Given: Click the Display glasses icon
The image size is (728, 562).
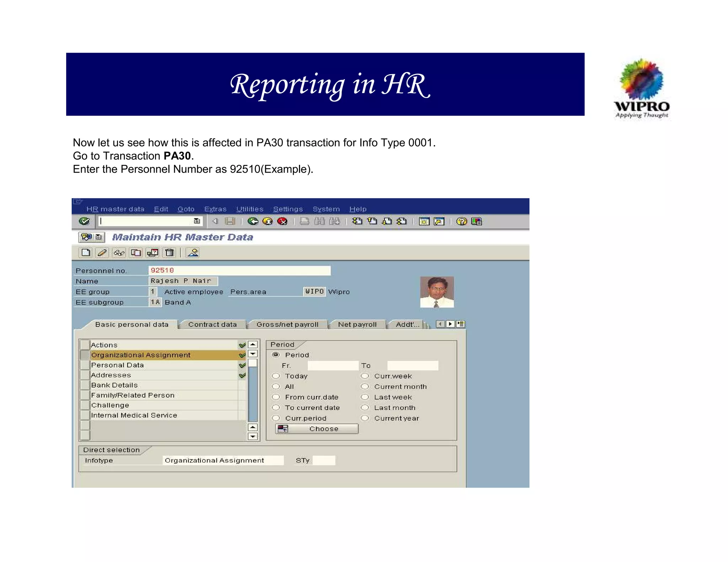Looking at the screenshot, I should pos(119,253).
